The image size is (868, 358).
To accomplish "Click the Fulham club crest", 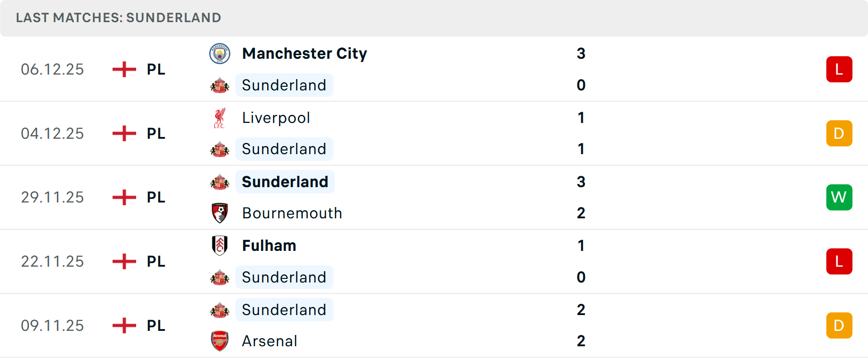I will point(220,245).
